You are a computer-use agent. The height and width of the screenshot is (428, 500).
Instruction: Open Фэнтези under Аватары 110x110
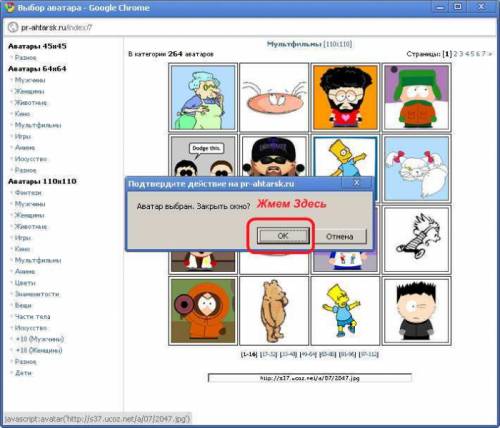tap(28, 193)
